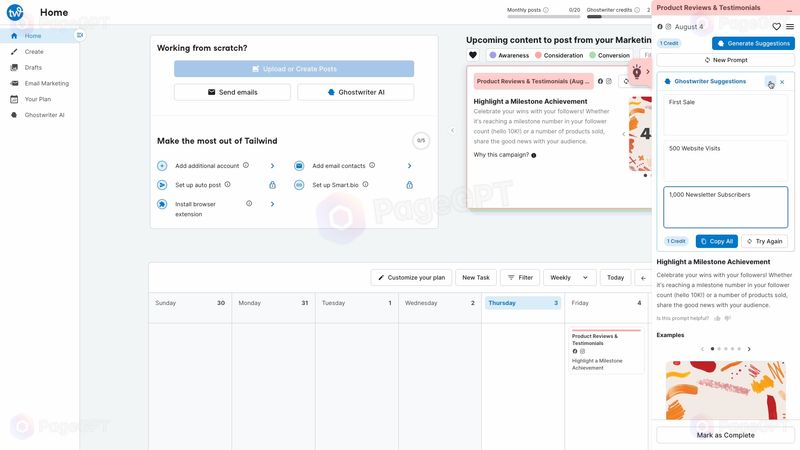Click the lightbulb ideas tab icon
Image resolution: width=800 pixels, height=450 pixels.
(637, 72)
